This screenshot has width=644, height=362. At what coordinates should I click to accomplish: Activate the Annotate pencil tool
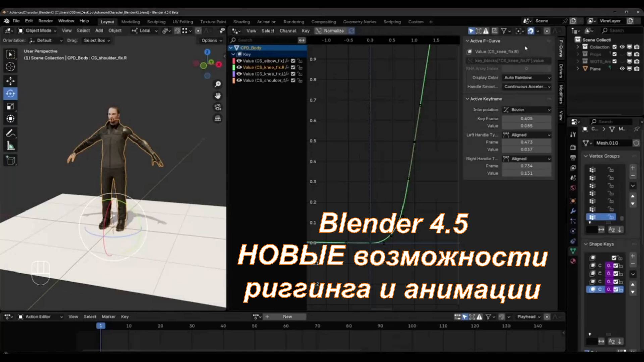(10, 133)
